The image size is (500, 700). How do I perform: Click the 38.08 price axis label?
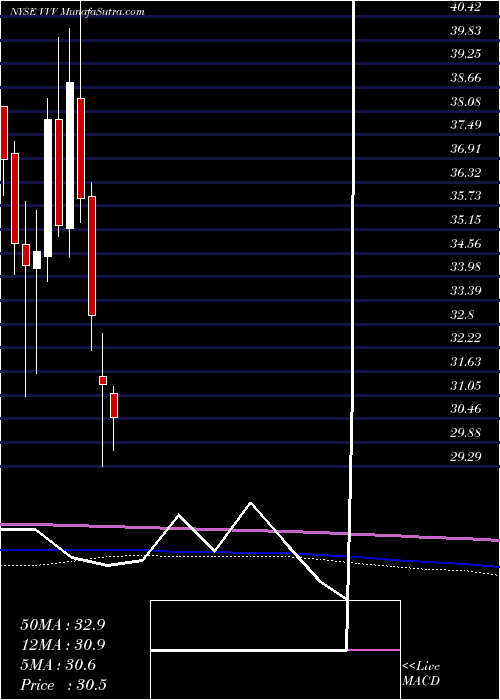[x=464, y=102]
